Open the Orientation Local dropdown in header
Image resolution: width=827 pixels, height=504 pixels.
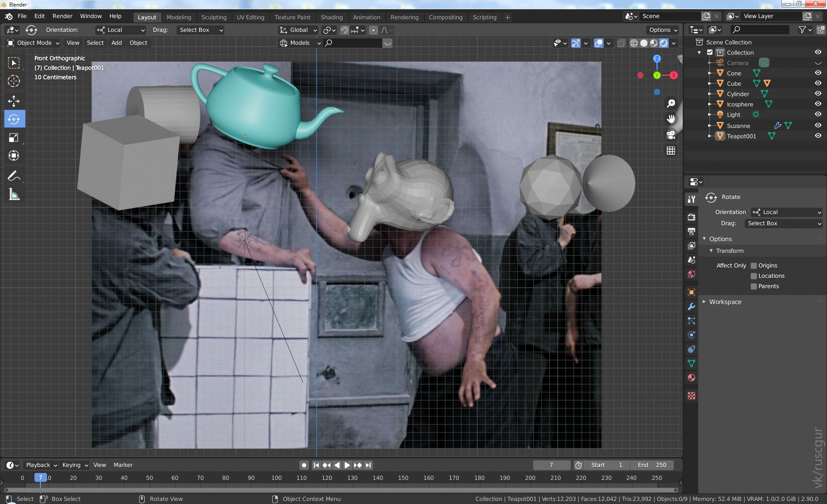coord(121,30)
